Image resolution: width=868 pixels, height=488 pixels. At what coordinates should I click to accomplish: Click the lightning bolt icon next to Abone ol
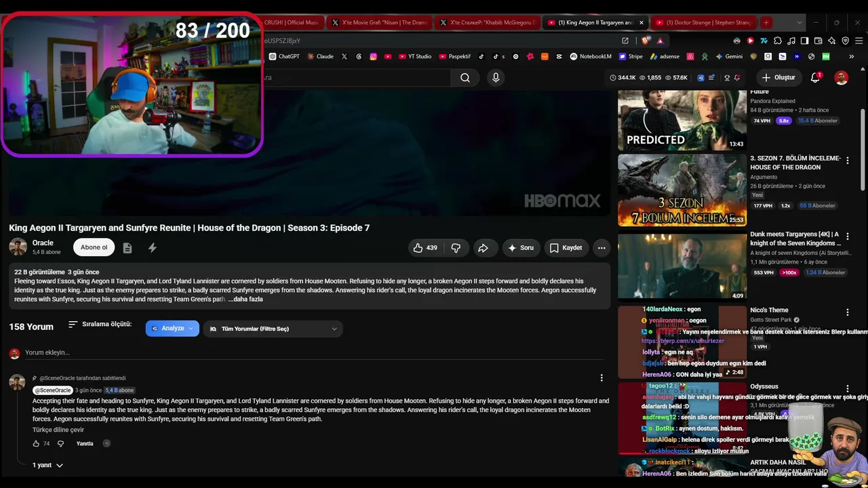(153, 248)
